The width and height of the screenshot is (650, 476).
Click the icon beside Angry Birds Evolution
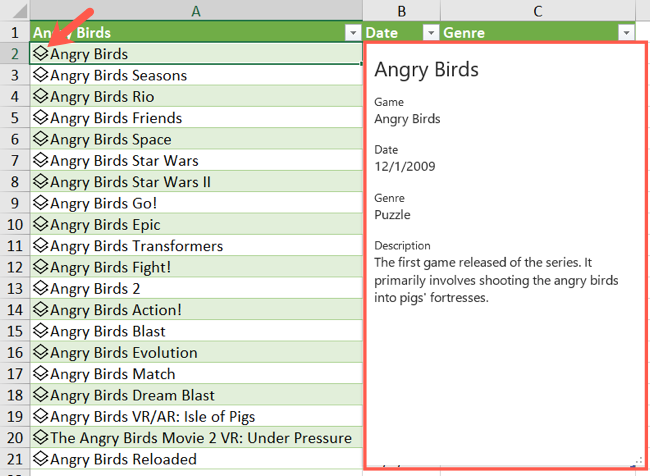(41, 353)
